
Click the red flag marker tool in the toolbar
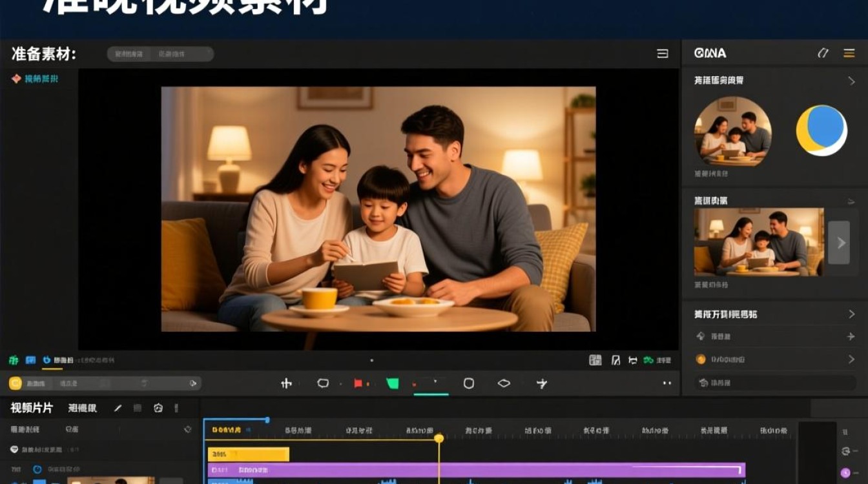click(358, 383)
